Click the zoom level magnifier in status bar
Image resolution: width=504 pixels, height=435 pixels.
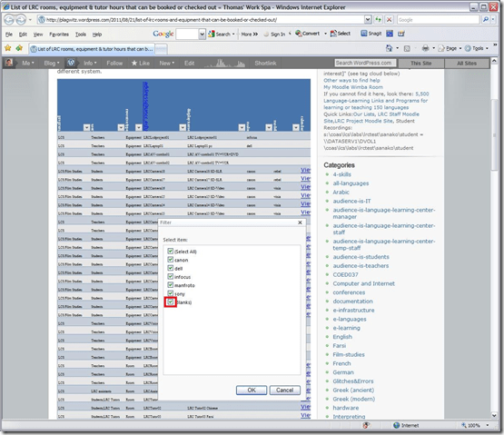[464, 425]
